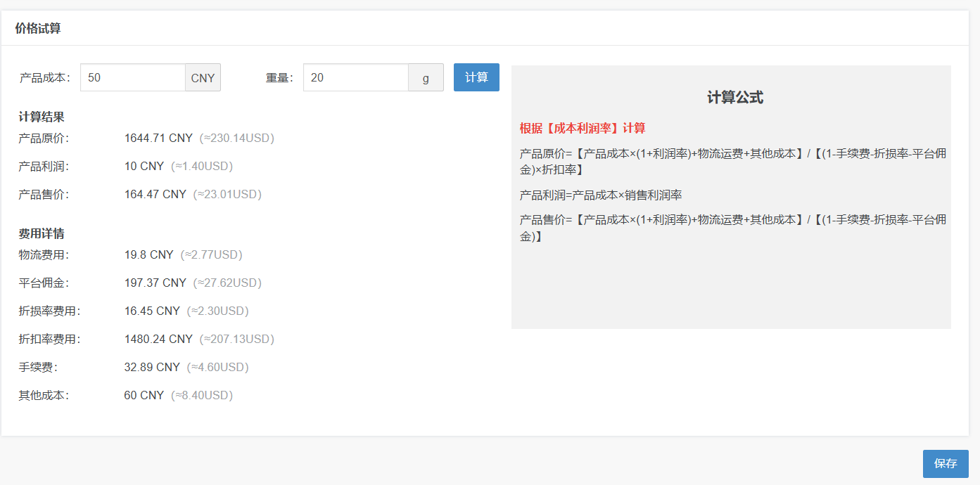Click the 价格试算 panel title
This screenshot has width=980, height=485.
point(38,28)
